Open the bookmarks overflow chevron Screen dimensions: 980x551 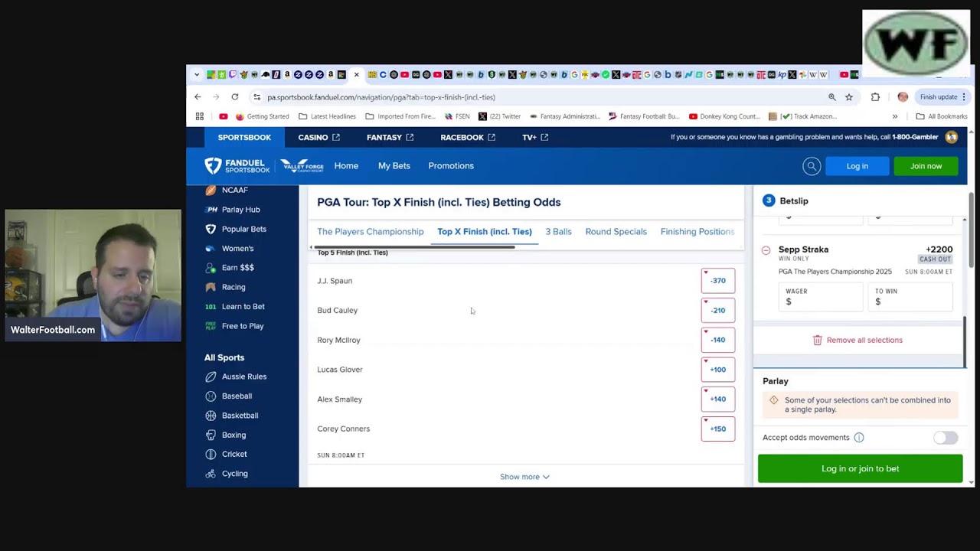click(x=894, y=116)
